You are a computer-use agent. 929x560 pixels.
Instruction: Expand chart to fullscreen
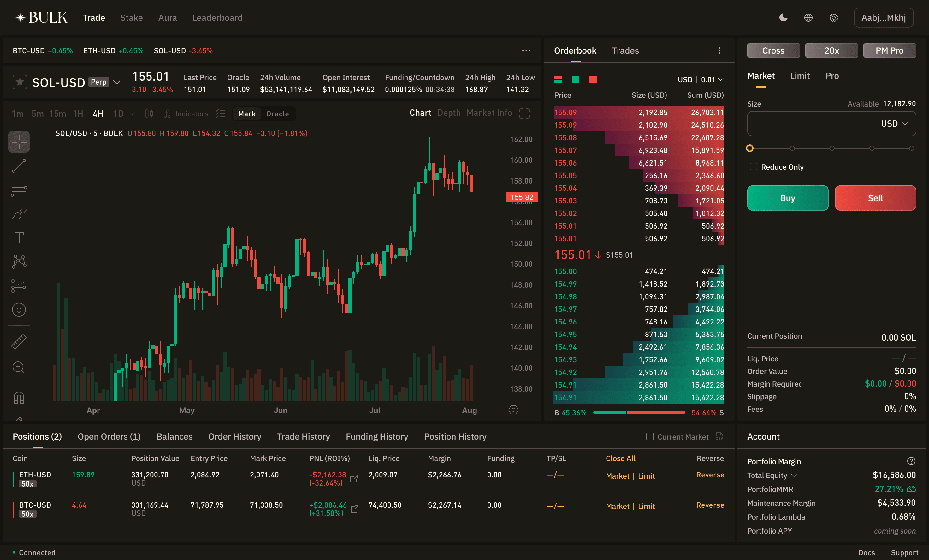[x=524, y=114]
